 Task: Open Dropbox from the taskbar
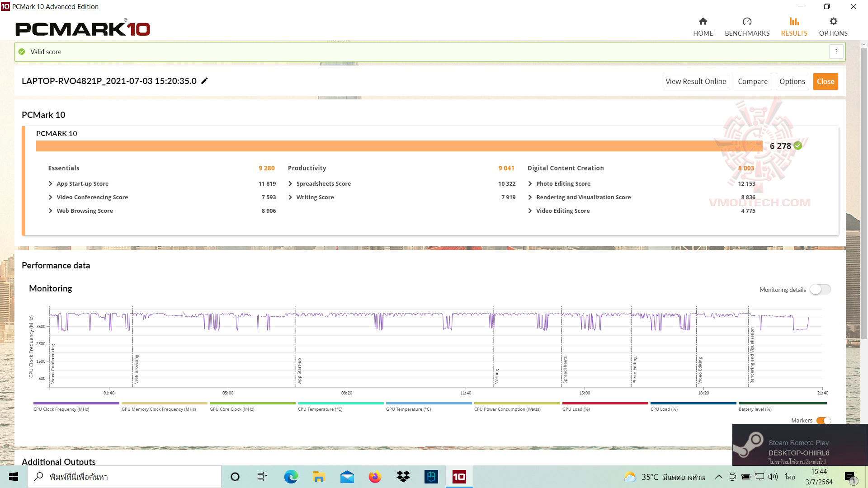click(x=403, y=477)
